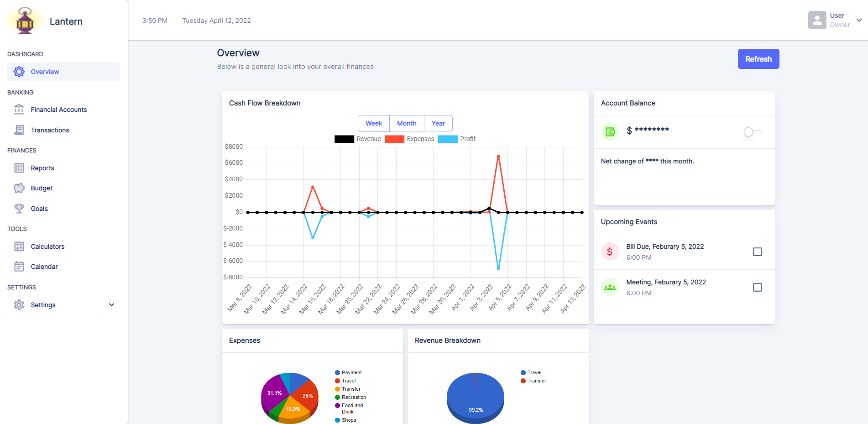Click the Payment legend item in Expenses
868x424 pixels.
point(348,372)
